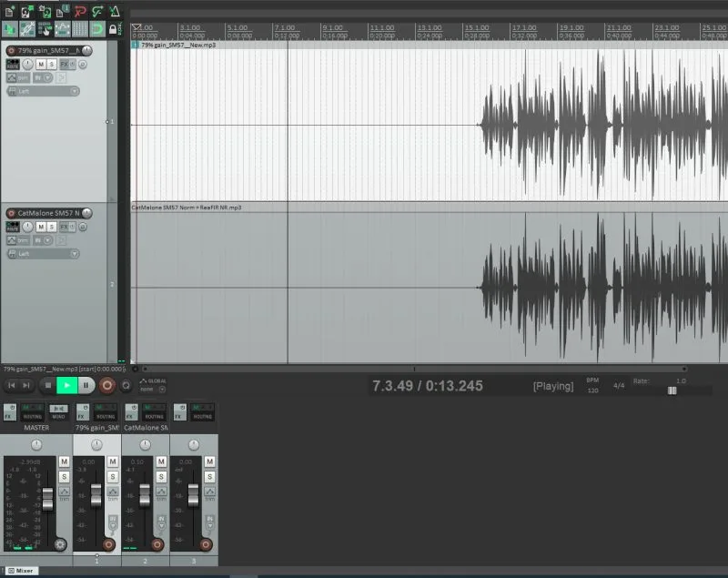Solo the CatMalone SM57 track in track panel
This screenshot has width=728, height=578.
[x=52, y=227]
